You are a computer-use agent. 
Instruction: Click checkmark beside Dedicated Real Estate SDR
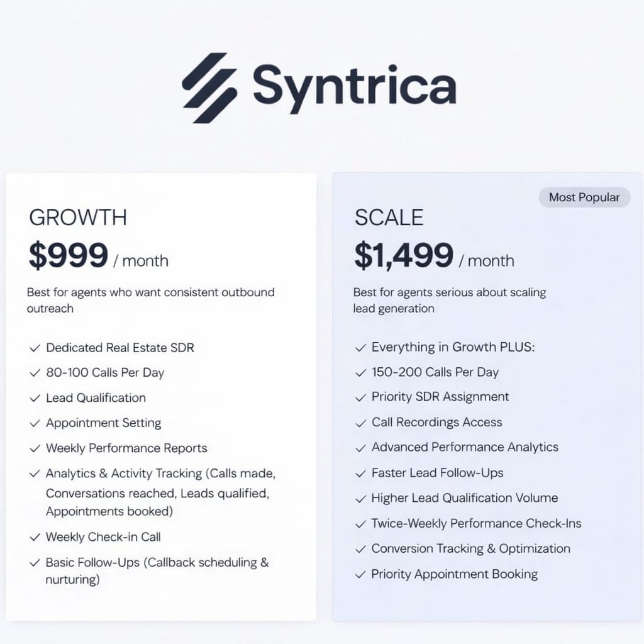[x=35, y=348]
